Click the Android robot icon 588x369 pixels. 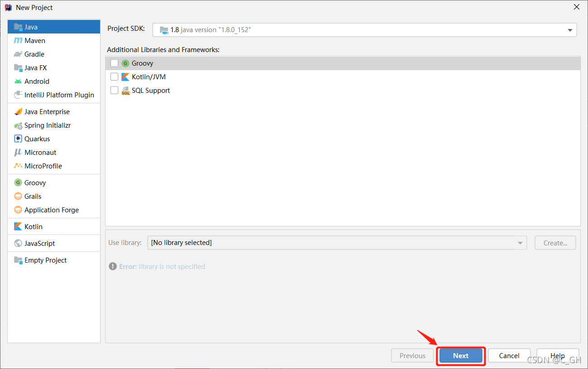point(18,81)
